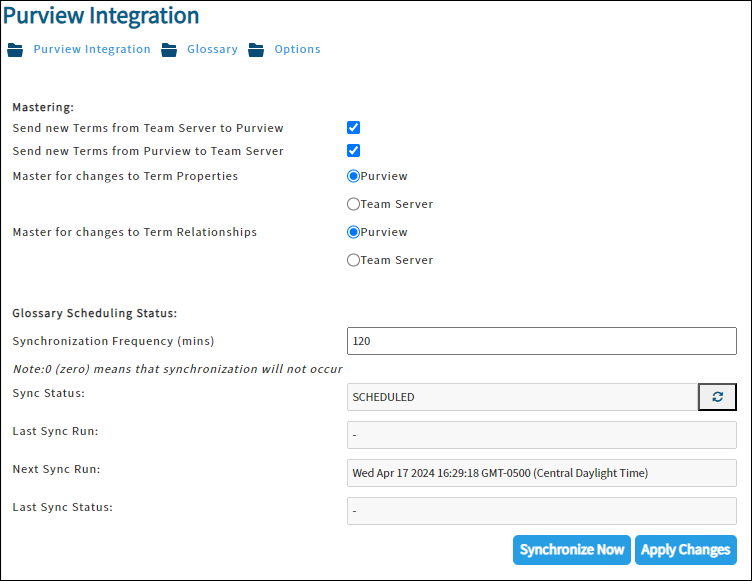This screenshot has height=581, width=752.
Task: Click the folder icon beside Options breadcrumb
Action: click(256, 49)
